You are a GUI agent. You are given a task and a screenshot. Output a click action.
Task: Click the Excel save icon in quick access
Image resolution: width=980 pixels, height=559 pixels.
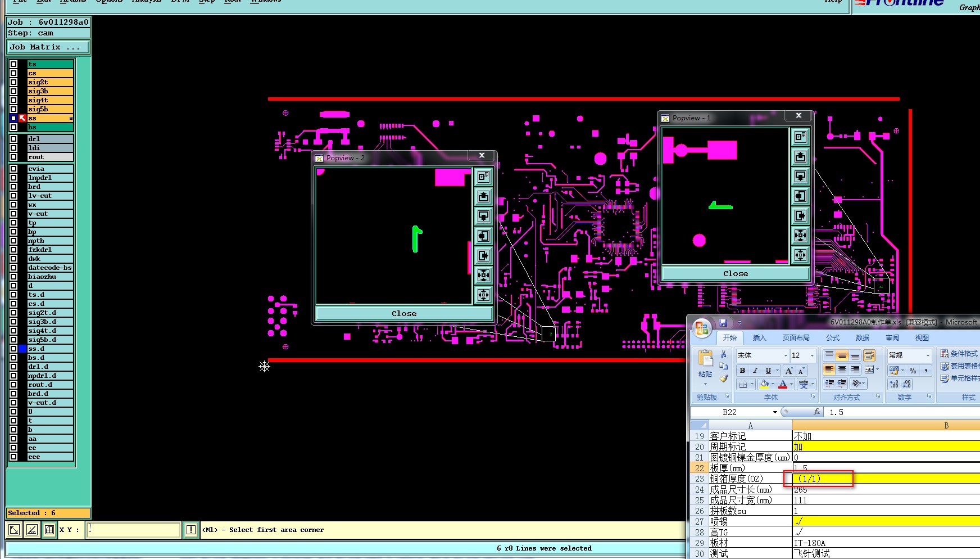[x=723, y=323]
